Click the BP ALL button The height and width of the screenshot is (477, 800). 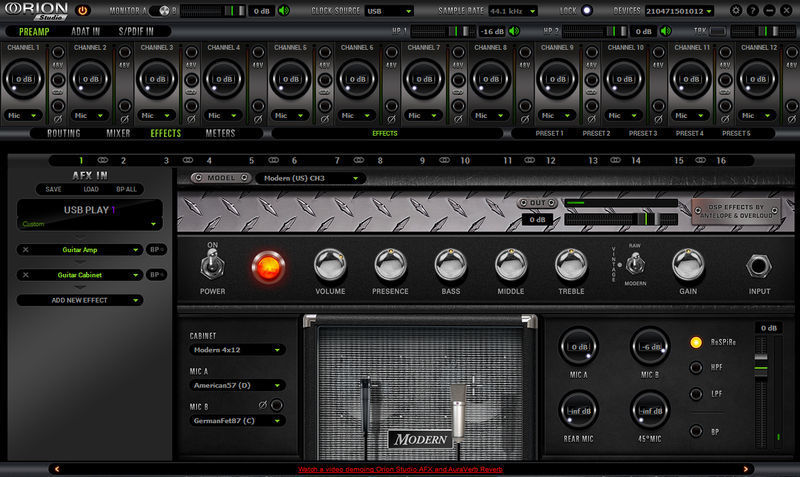pos(127,189)
